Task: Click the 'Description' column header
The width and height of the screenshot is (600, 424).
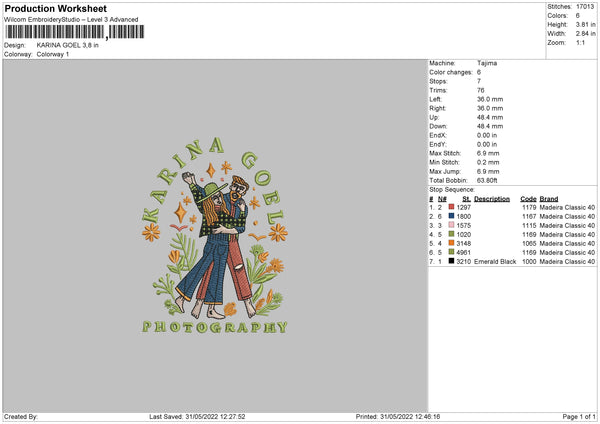Action: pyautogui.click(x=492, y=199)
